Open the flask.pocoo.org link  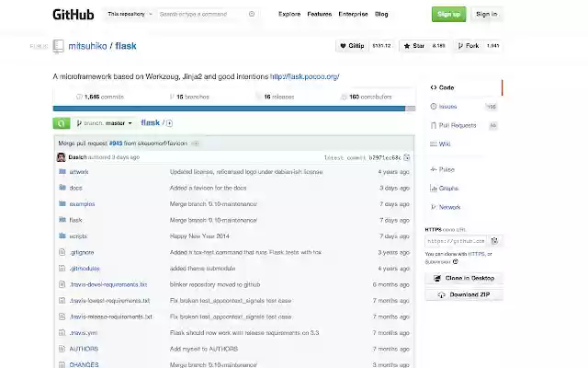coord(304,76)
